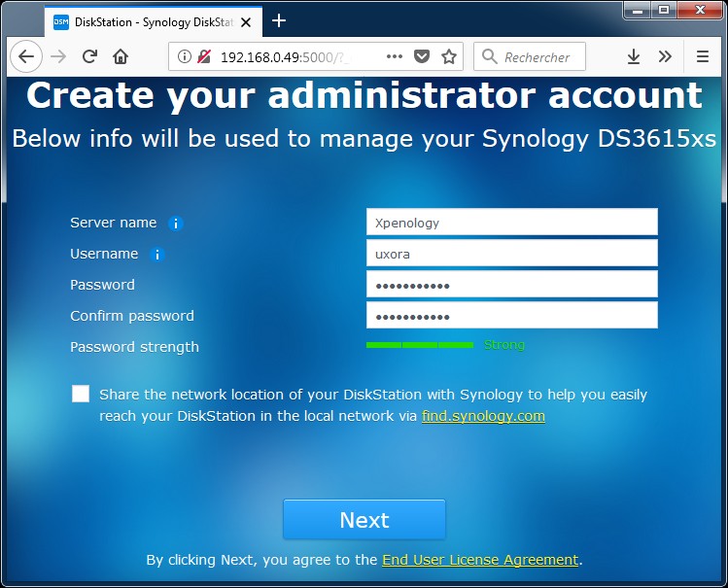728x588 pixels.
Task: Click the browser back arrow button
Action: click(x=26, y=56)
